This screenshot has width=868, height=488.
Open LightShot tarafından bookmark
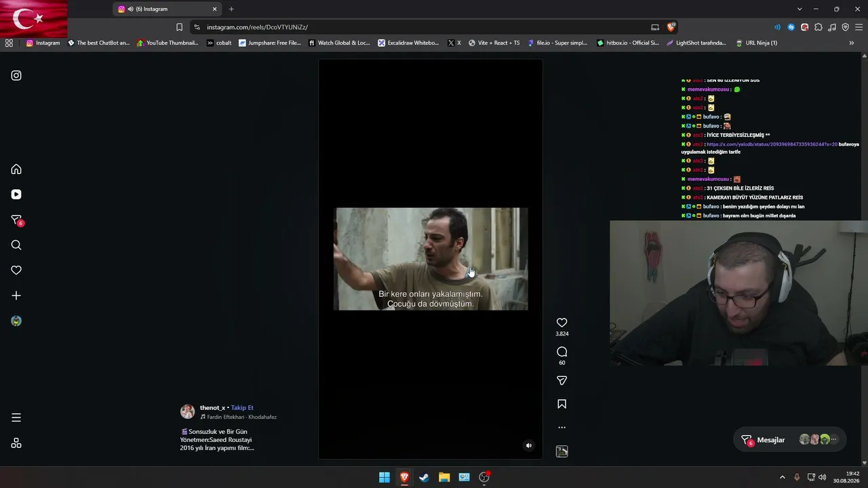pyautogui.click(x=697, y=43)
